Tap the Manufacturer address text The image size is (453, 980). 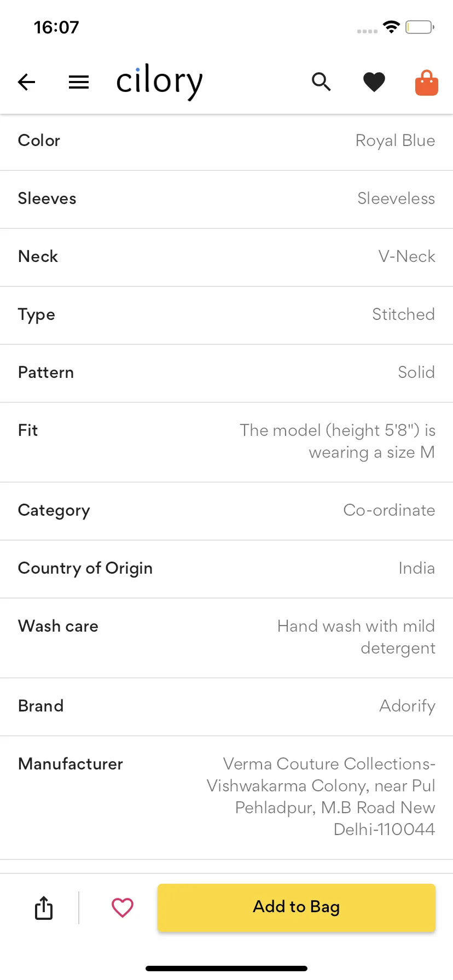tap(321, 796)
